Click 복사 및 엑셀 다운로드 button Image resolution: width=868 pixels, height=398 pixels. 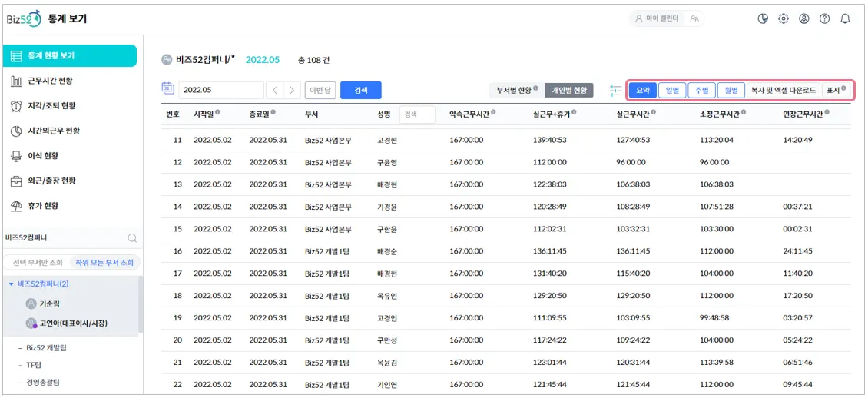click(784, 90)
